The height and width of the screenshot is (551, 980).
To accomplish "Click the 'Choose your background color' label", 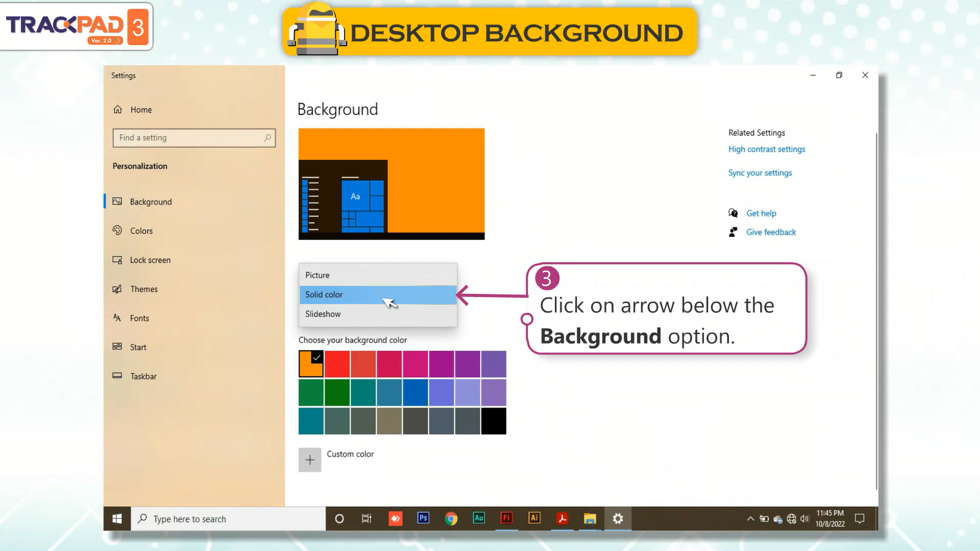I will [353, 340].
